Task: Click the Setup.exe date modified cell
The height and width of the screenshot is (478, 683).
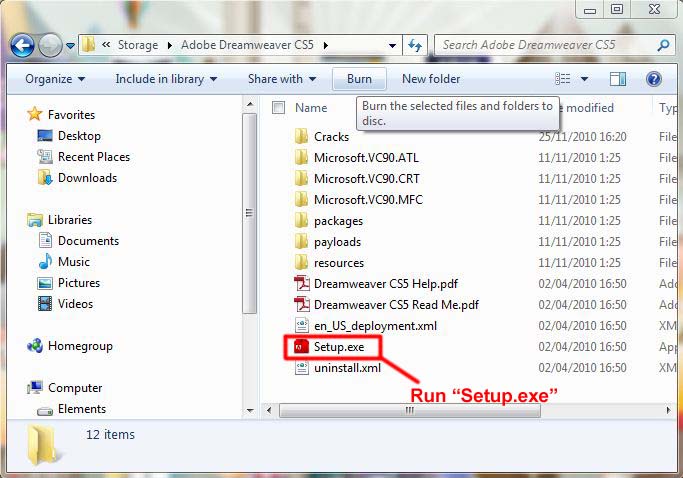Action: click(582, 347)
